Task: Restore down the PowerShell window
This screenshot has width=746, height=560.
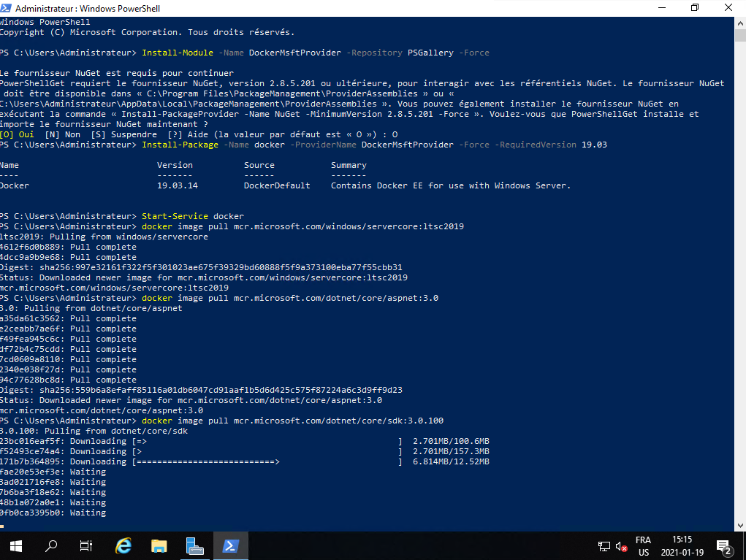Action: coord(695,8)
